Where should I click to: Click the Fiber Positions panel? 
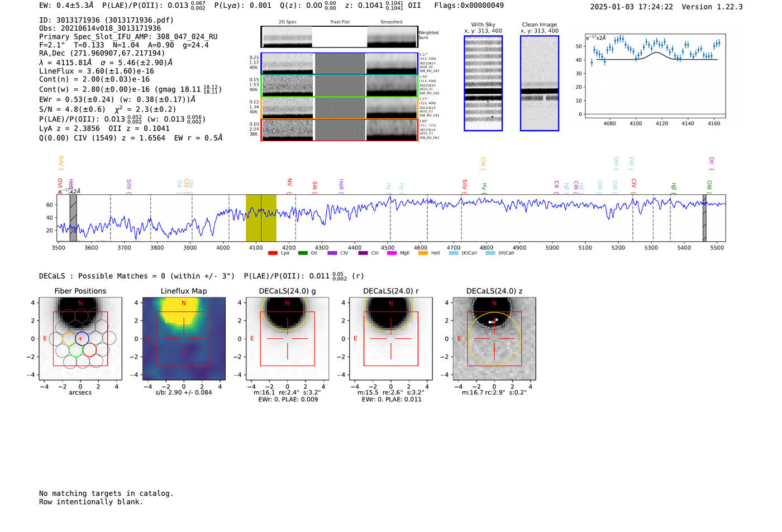pos(80,339)
